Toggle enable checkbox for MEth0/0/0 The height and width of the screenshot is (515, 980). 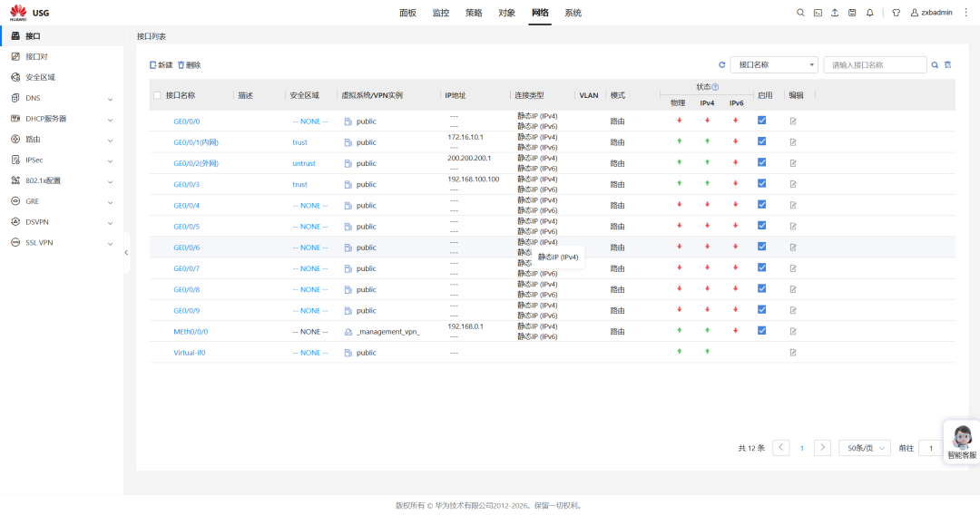point(761,330)
